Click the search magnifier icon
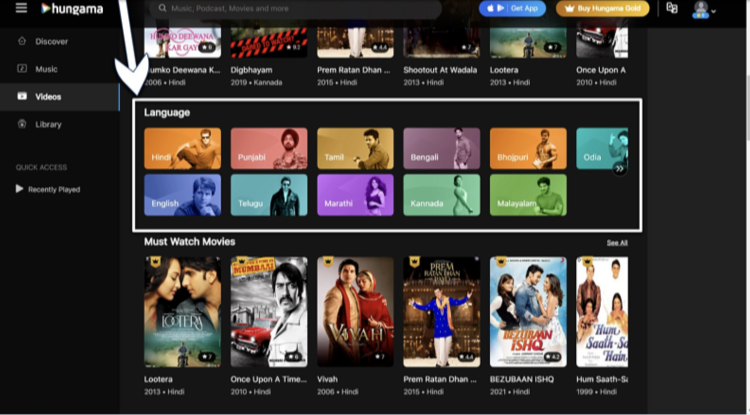Viewport: 750px width, 415px height. point(163,8)
